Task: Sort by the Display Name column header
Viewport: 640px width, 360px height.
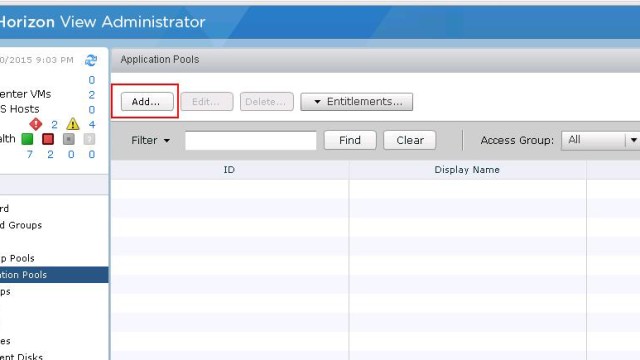Action: (467, 170)
